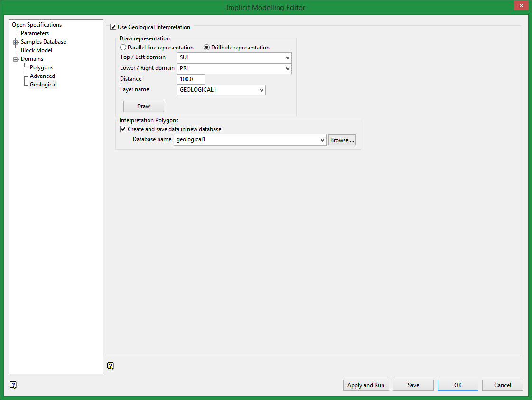Open the Top / Left domain dropdown
The width and height of the screenshot is (532, 400).
click(x=288, y=58)
